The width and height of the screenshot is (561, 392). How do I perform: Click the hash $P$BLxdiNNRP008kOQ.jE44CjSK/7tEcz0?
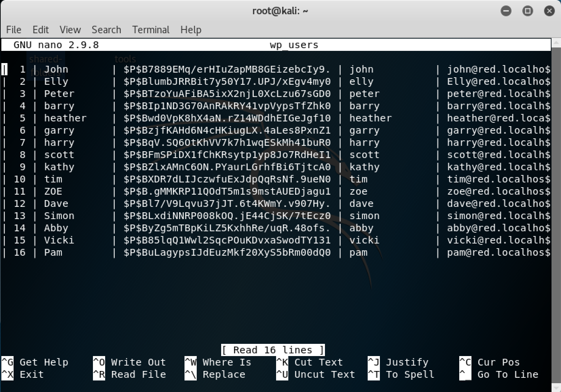pyautogui.click(x=227, y=216)
